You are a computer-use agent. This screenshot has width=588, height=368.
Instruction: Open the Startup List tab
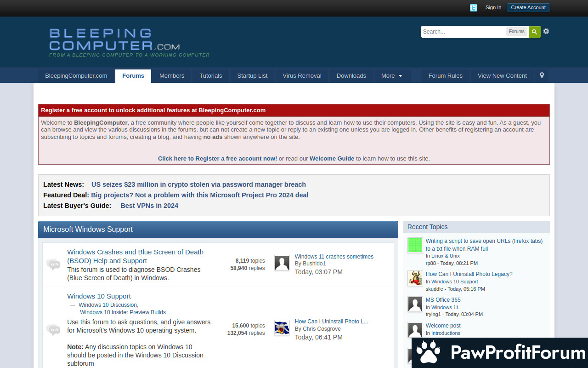tap(252, 76)
